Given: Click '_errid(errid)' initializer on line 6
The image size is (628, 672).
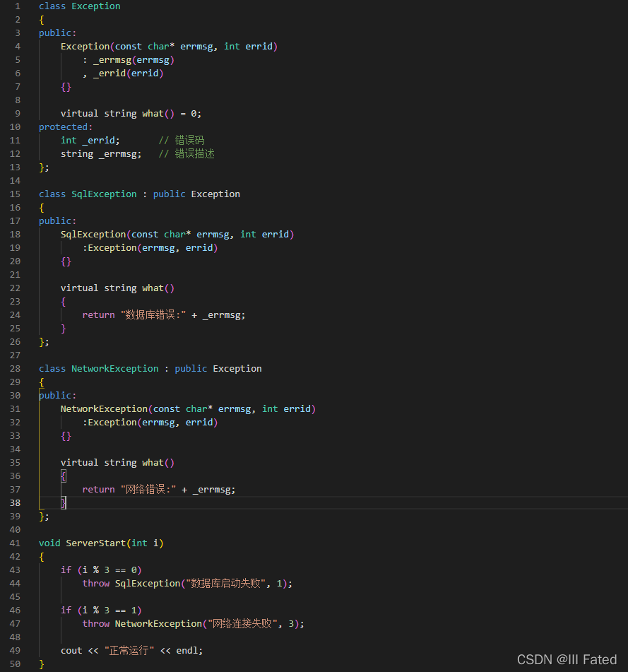Looking at the screenshot, I should click(128, 73).
